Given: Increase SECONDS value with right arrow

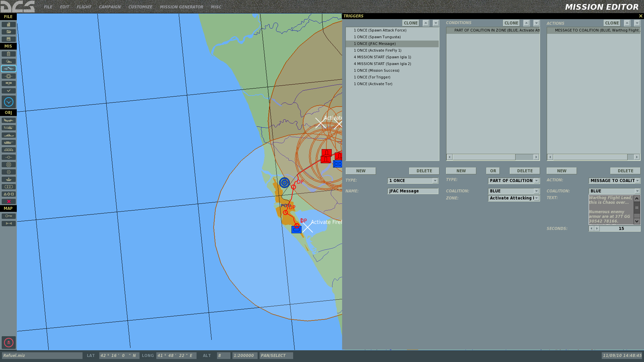Looking at the screenshot, I should pos(597,229).
